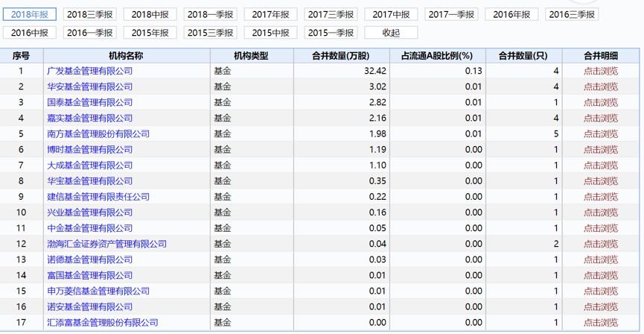
Task: Open 博时基金管理有限公司 link
Action: pos(90,149)
